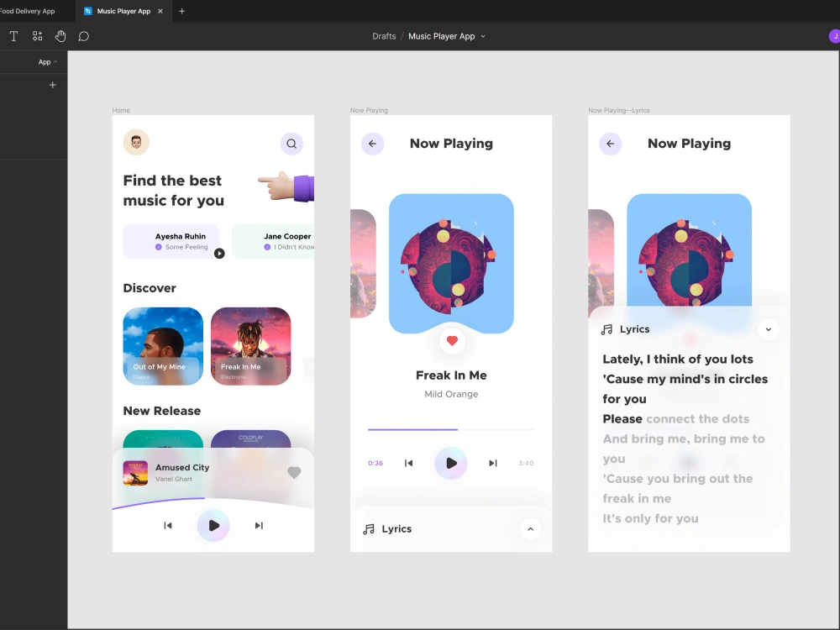This screenshot has width=840, height=630.
Task: Expand the App pages dropdown
Action: pos(48,61)
